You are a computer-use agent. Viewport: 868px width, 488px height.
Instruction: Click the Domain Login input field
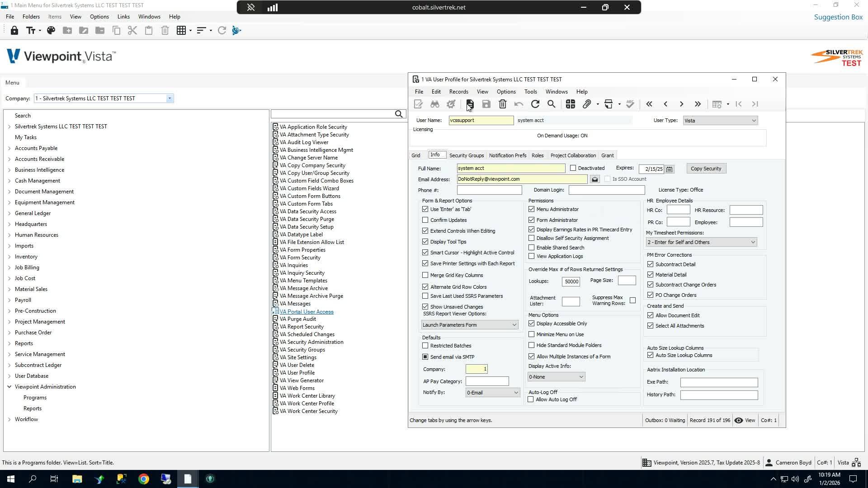click(607, 190)
